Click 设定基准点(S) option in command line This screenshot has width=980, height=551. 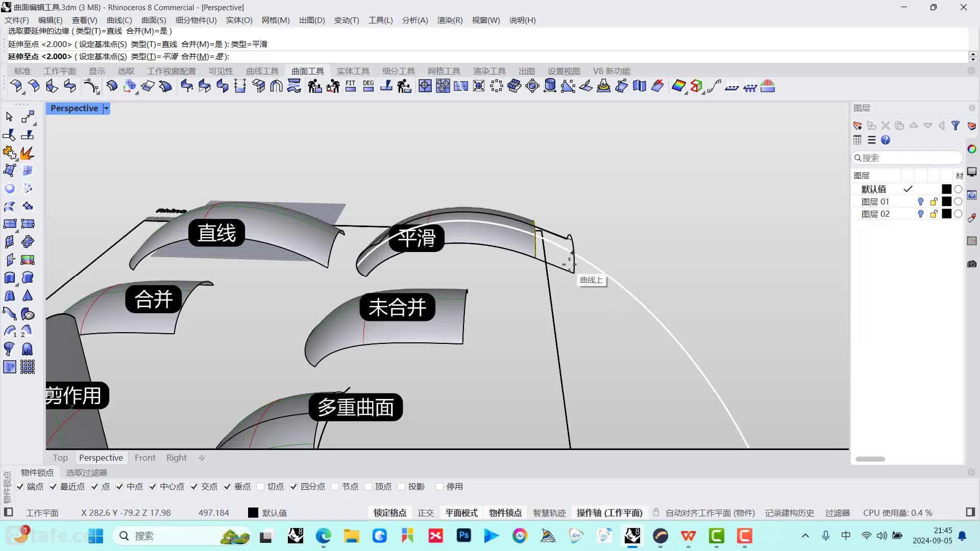click(x=103, y=57)
